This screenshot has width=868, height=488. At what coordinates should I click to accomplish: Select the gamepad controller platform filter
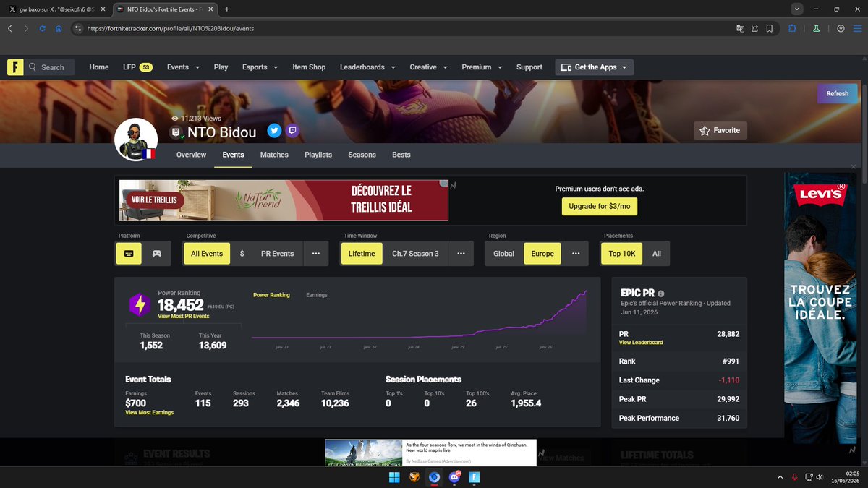point(156,254)
